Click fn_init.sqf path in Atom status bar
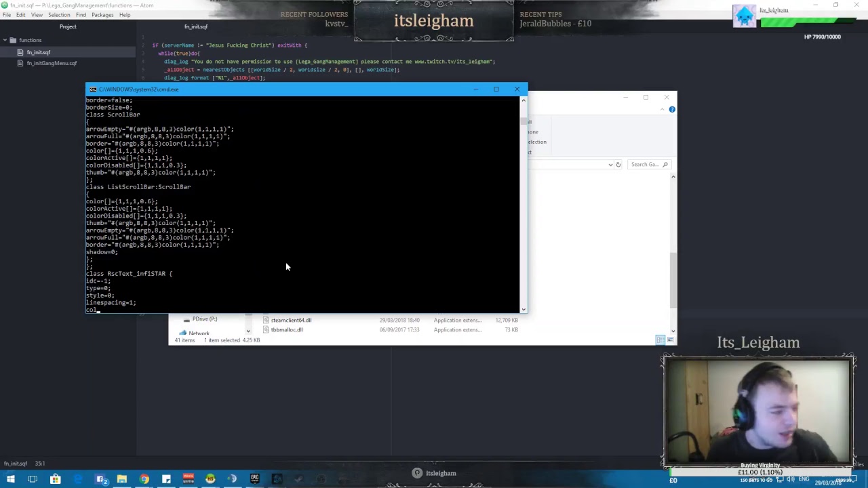 (x=15, y=464)
